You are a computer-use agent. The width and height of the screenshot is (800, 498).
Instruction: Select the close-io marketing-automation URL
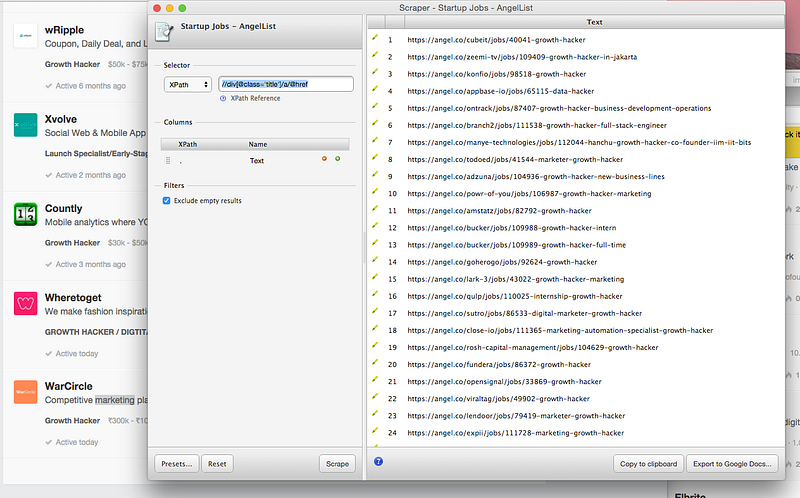560,331
